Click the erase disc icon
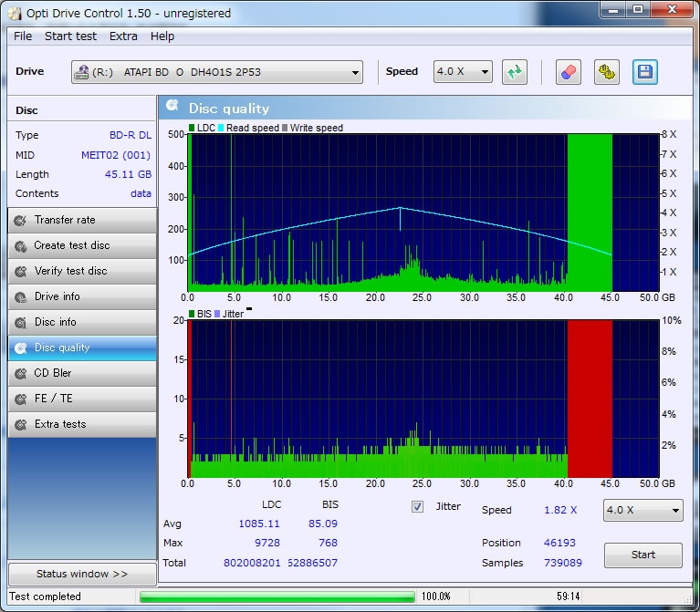Viewport: 700px width, 612px height. pyautogui.click(x=569, y=72)
